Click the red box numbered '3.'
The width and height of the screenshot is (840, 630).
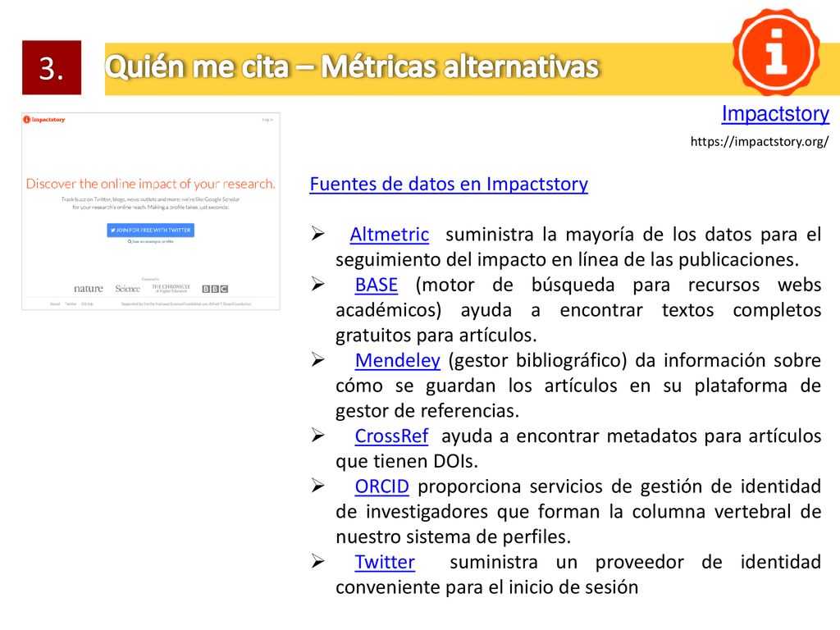tap(52, 67)
